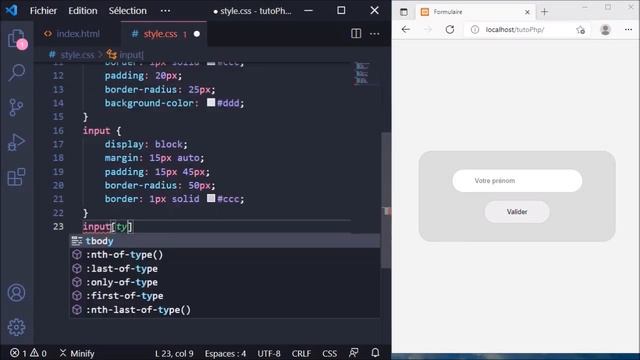Select tbody suggestion in autocomplete
The image size is (640, 360).
224,241
